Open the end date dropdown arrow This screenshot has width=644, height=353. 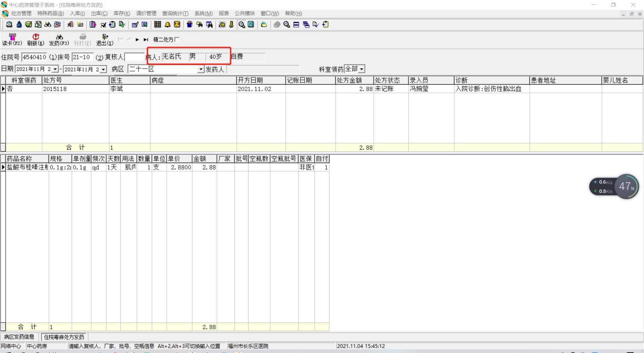pyautogui.click(x=103, y=69)
